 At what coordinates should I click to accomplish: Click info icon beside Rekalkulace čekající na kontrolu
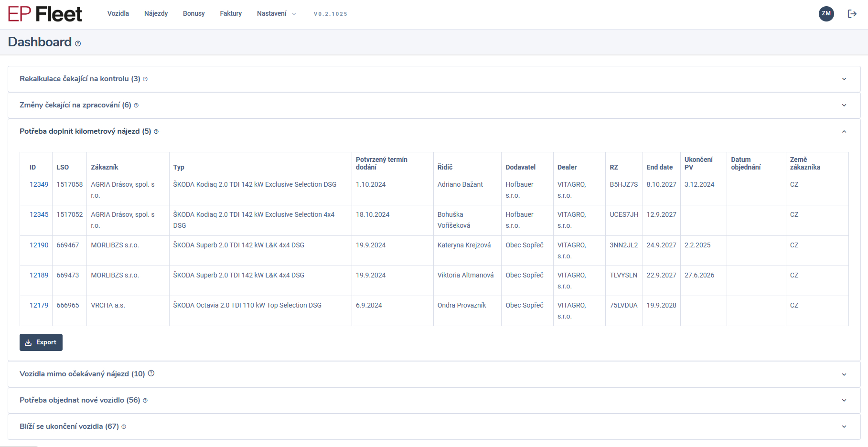pyautogui.click(x=145, y=79)
